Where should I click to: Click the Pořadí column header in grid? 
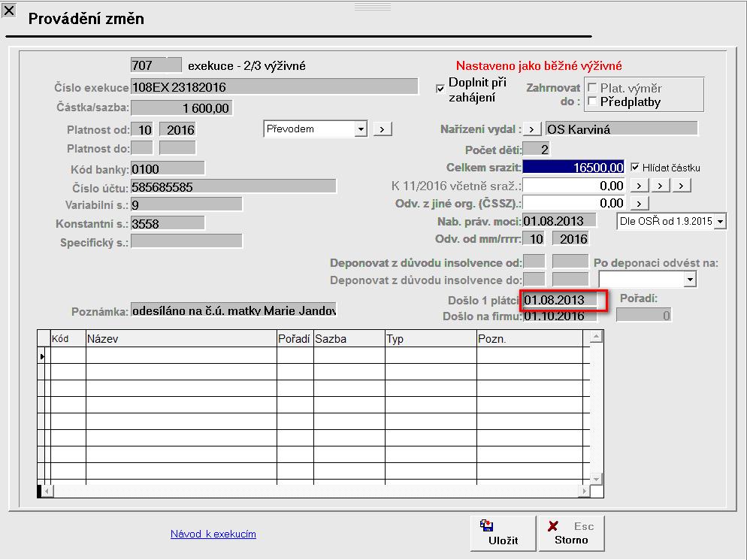pyautogui.click(x=295, y=339)
